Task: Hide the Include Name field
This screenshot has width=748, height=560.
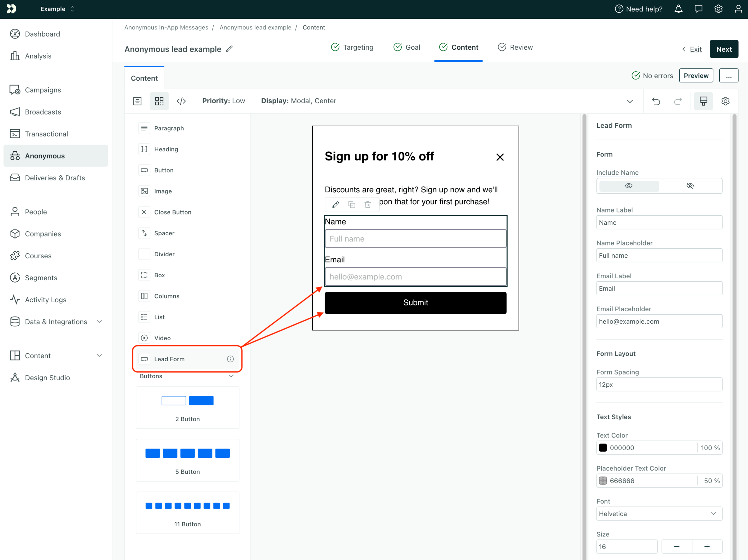Action: coord(690,186)
